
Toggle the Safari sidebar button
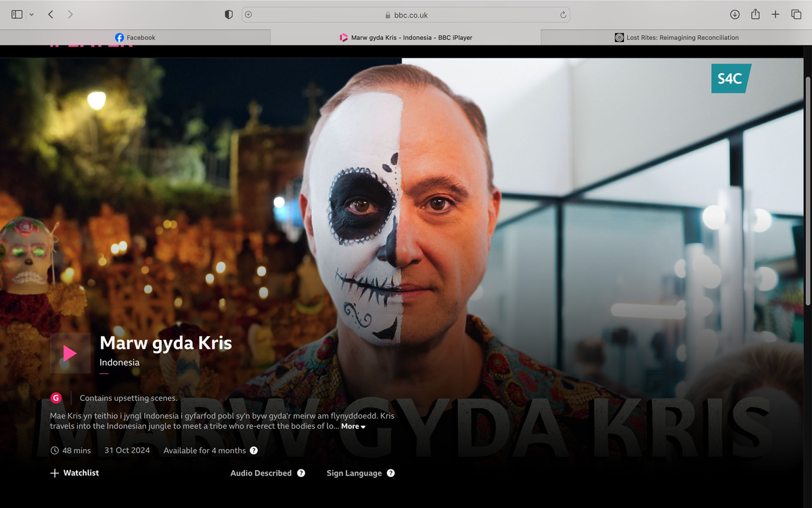click(17, 14)
